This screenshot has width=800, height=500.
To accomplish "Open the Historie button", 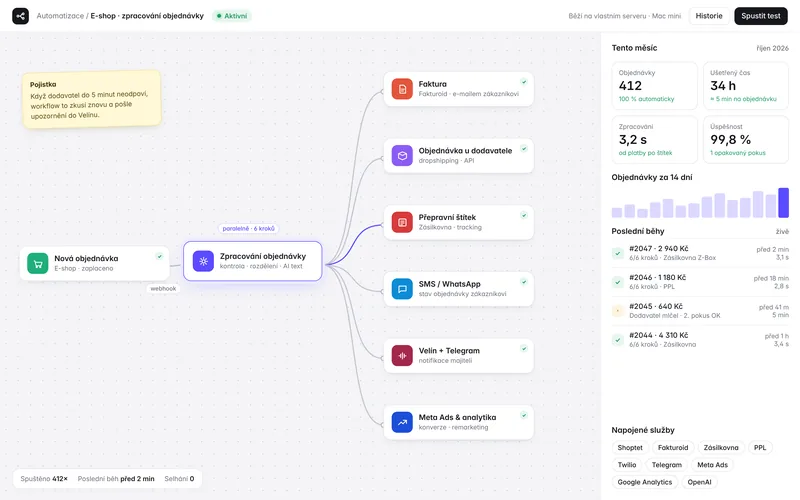I will tap(709, 16).
